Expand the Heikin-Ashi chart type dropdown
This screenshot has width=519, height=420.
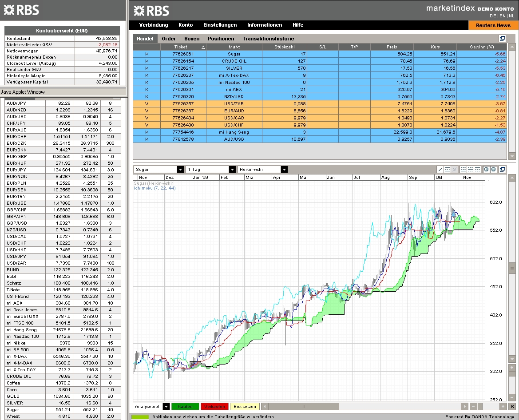coord(284,169)
